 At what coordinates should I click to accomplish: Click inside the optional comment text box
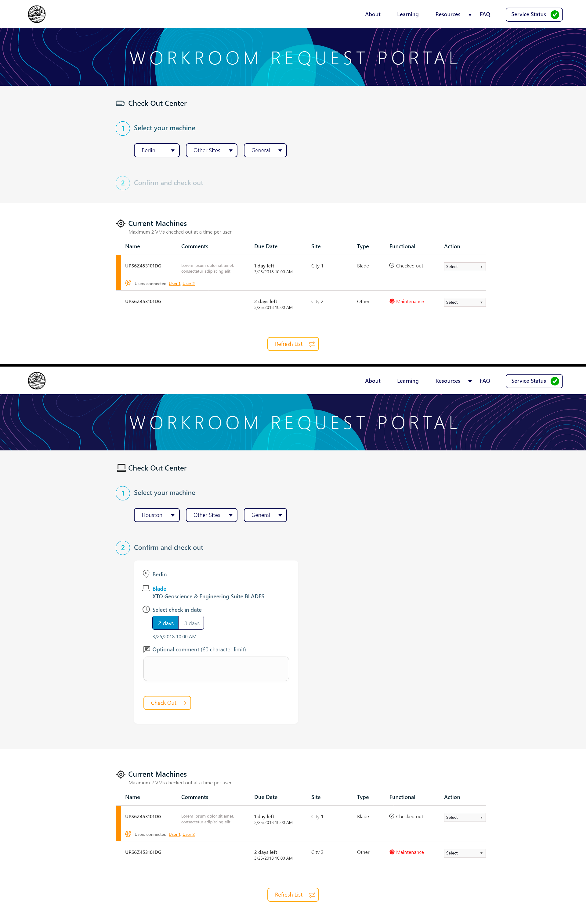click(x=216, y=668)
